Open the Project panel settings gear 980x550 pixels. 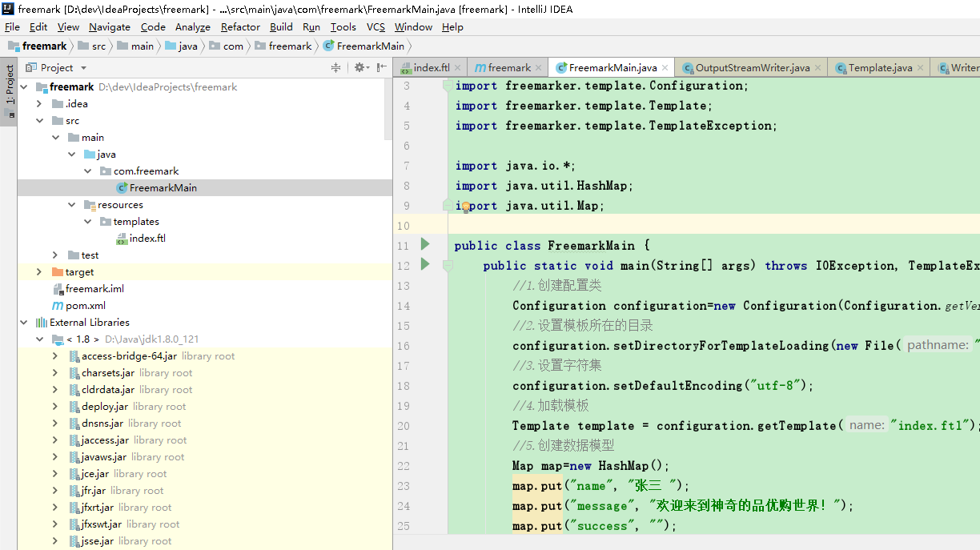click(360, 68)
